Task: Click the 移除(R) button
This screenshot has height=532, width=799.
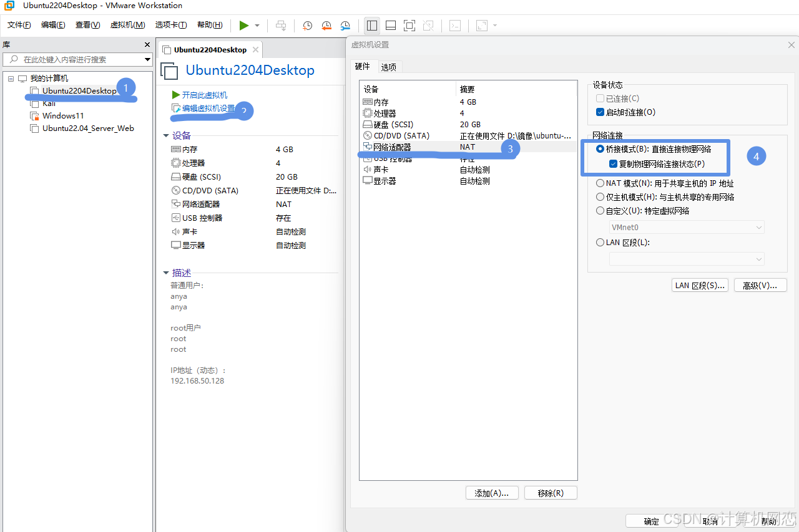Action: tap(551, 493)
